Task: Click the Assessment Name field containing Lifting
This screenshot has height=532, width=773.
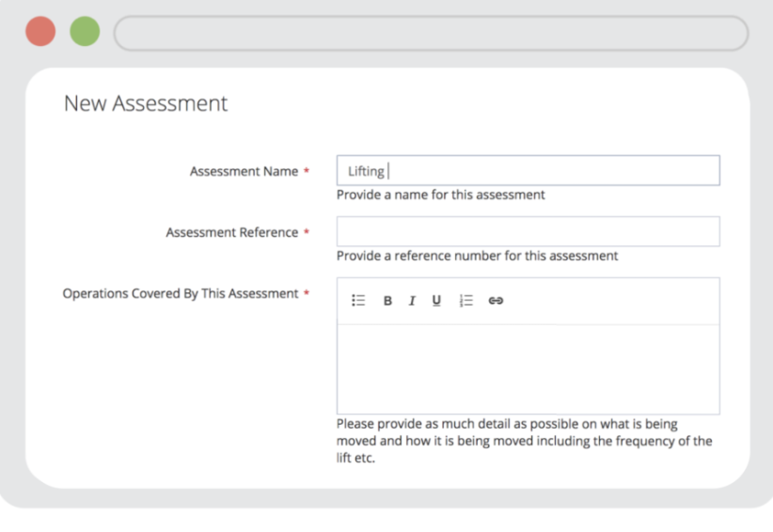Action: pos(528,171)
